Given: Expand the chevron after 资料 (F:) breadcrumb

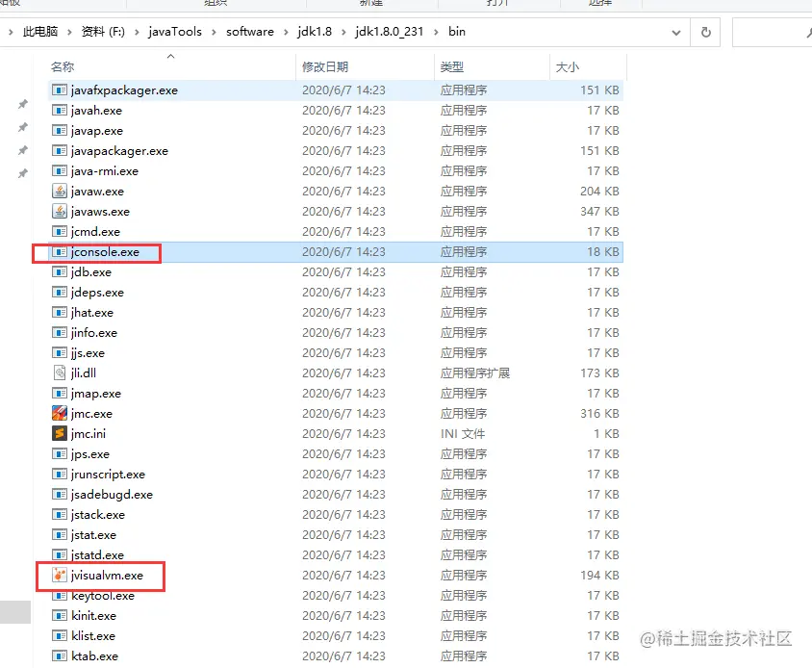Looking at the screenshot, I should [137, 32].
